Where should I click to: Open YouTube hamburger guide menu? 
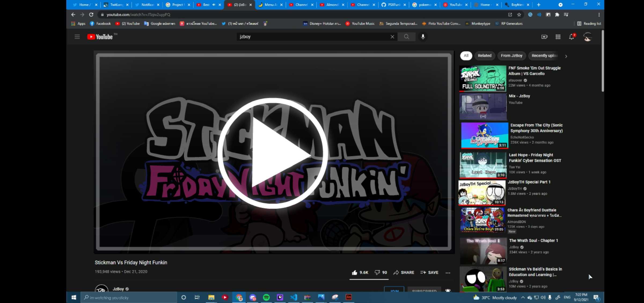coord(77,37)
